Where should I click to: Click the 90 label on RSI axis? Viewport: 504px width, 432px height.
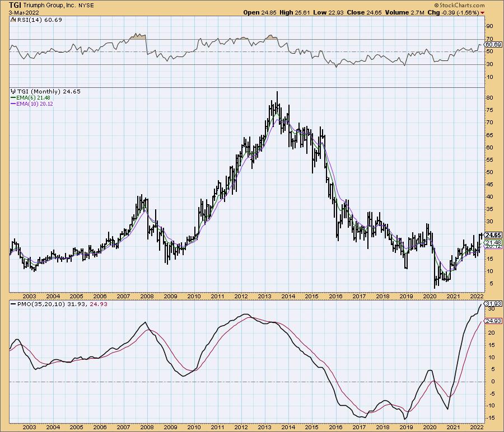(x=489, y=26)
